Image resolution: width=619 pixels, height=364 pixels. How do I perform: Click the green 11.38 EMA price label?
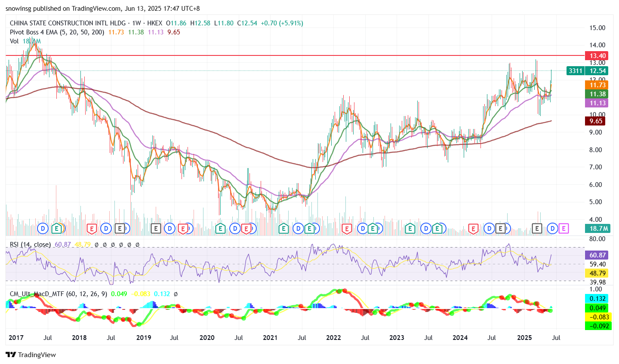pyautogui.click(x=597, y=94)
